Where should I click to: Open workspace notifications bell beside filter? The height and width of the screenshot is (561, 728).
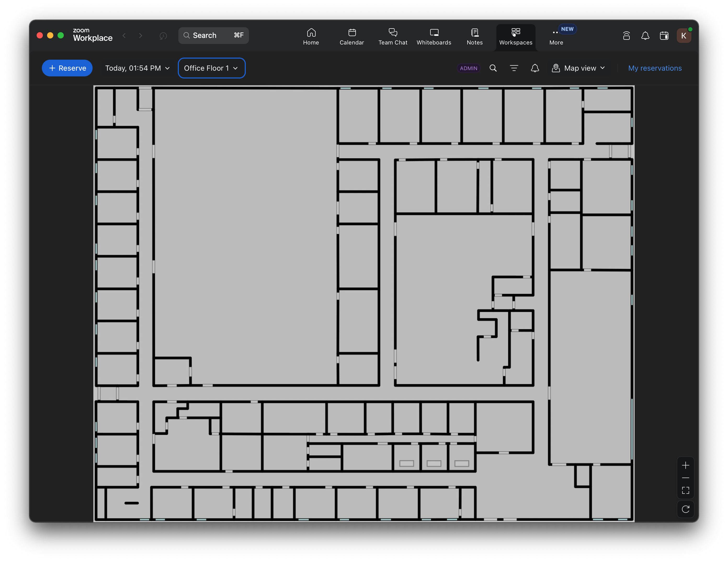pyautogui.click(x=535, y=68)
